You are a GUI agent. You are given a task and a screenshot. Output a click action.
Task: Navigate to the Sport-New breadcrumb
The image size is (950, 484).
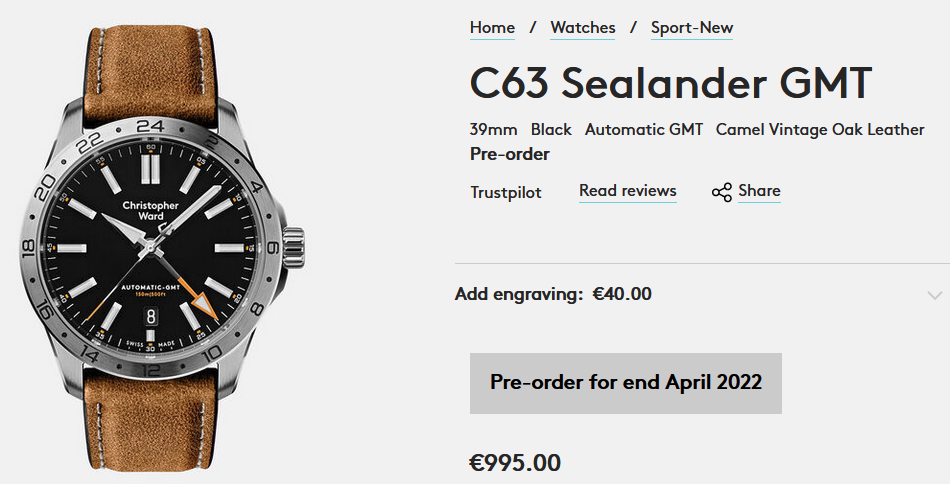[692, 28]
